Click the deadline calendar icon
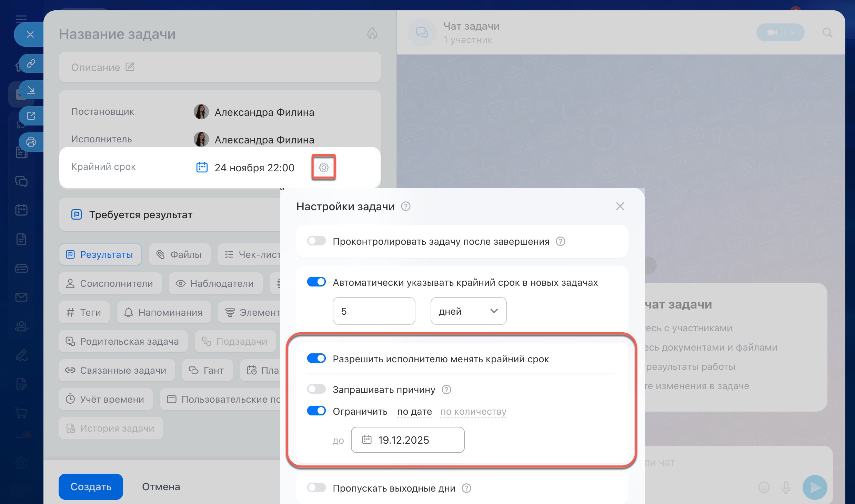Viewport: 855px width, 504px height. point(202,167)
